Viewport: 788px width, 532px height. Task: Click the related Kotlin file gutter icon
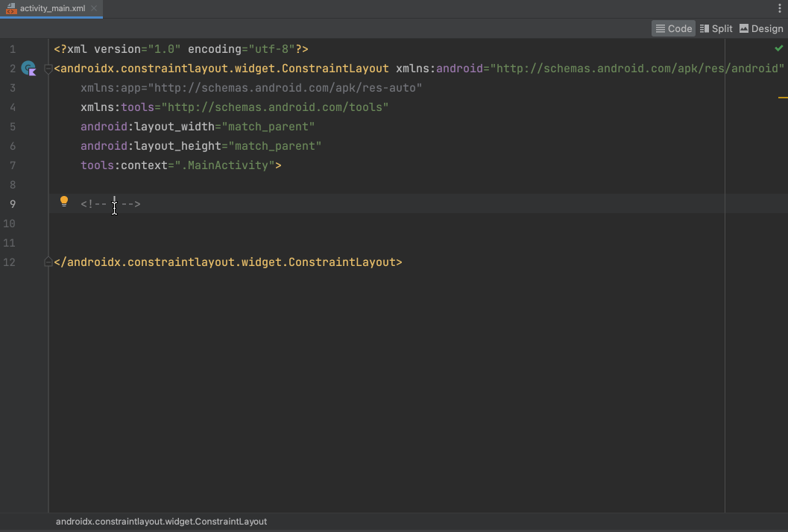28,69
